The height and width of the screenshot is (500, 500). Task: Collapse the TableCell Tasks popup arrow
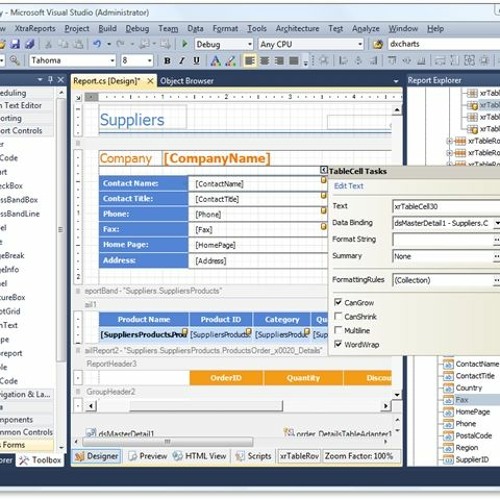pyautogui.click(x=323, y=170)
